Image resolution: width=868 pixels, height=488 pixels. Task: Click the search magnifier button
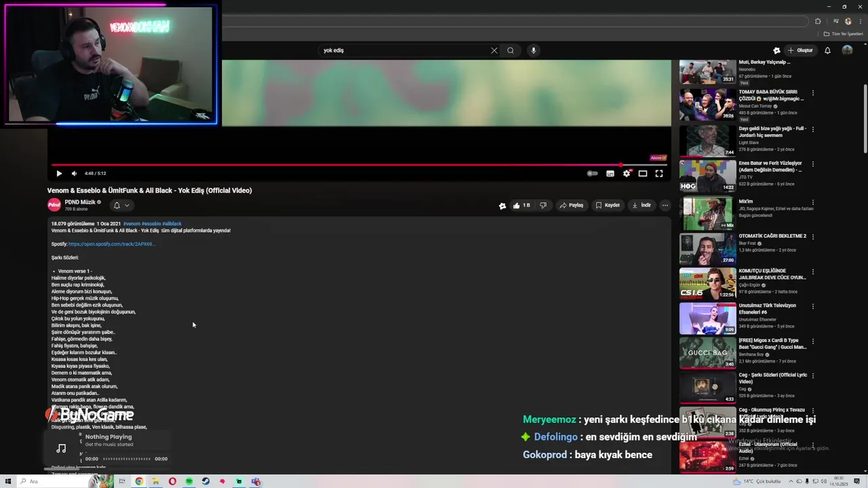coord(511,50)
